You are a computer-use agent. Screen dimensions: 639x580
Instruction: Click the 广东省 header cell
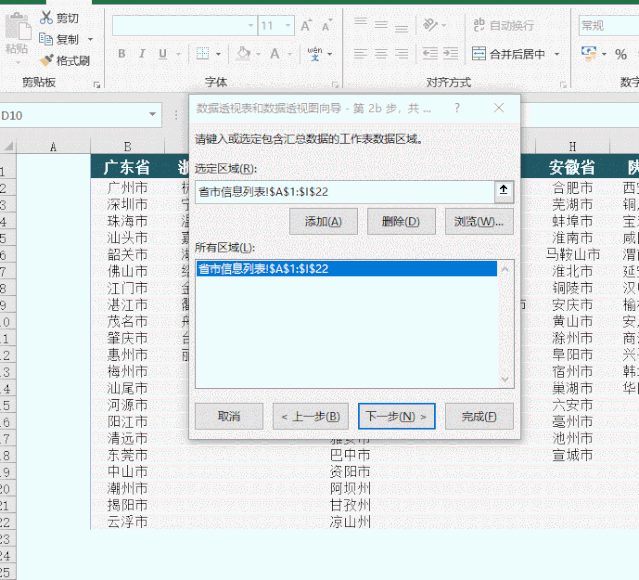128,167
